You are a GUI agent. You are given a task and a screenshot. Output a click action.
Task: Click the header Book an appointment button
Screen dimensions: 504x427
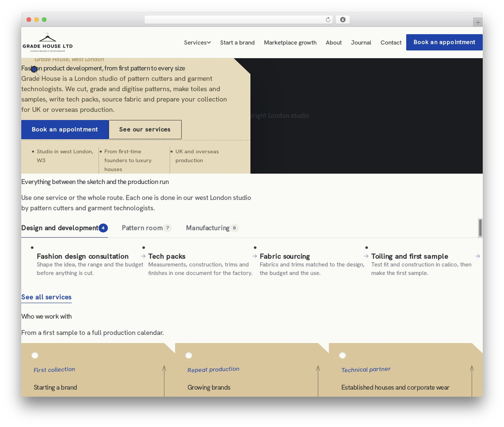click(x=444, y=42)
